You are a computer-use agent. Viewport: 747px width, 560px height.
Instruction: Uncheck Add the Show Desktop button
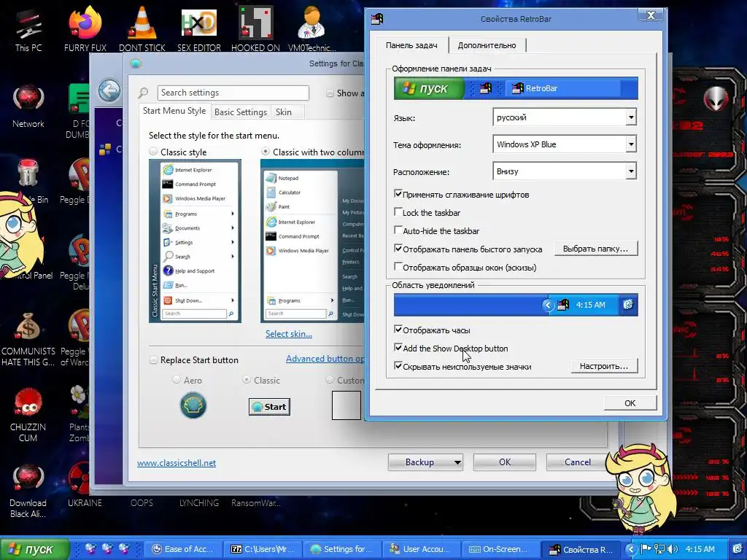pos(398,348)
